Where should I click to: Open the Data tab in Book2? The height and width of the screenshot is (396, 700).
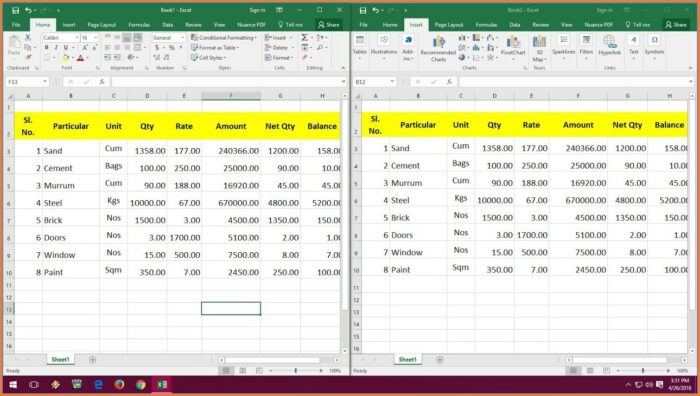click(515, 25)
